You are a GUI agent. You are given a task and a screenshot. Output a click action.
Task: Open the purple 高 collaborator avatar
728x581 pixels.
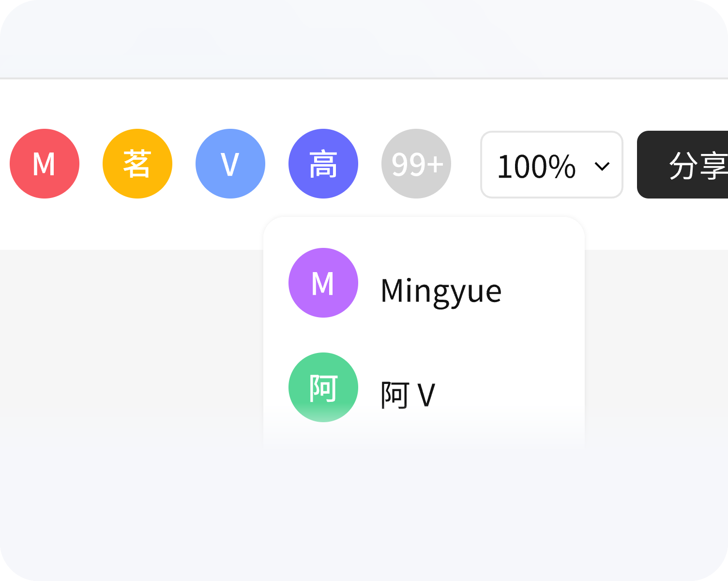coord(323,164)
